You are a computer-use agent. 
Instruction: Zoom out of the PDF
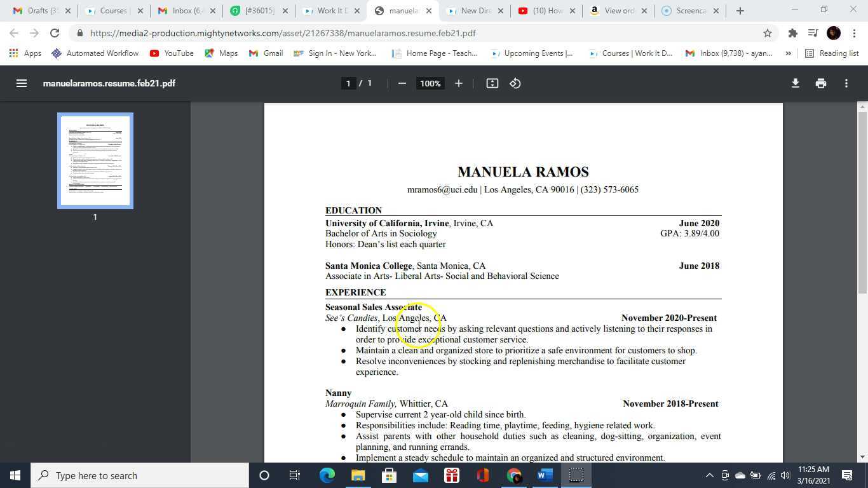[402, 83]
